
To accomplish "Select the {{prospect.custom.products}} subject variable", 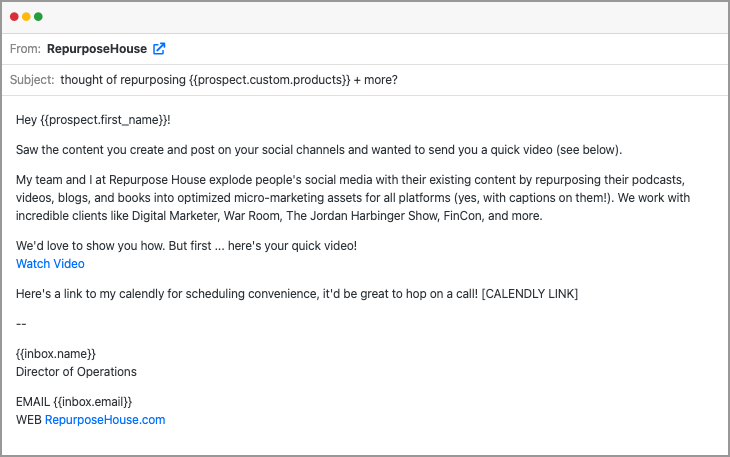I will pyautogui.click(x=269, y=80).
